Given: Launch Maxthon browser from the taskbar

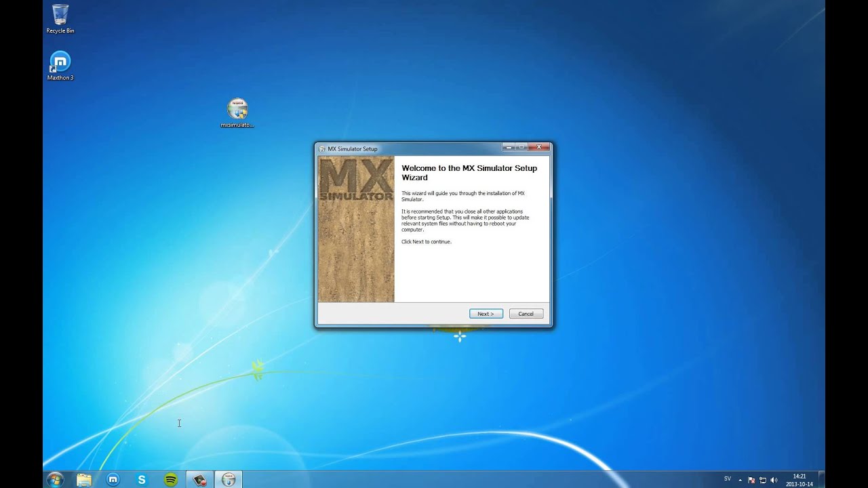Looking at the screenshot, I should [113, 480].
